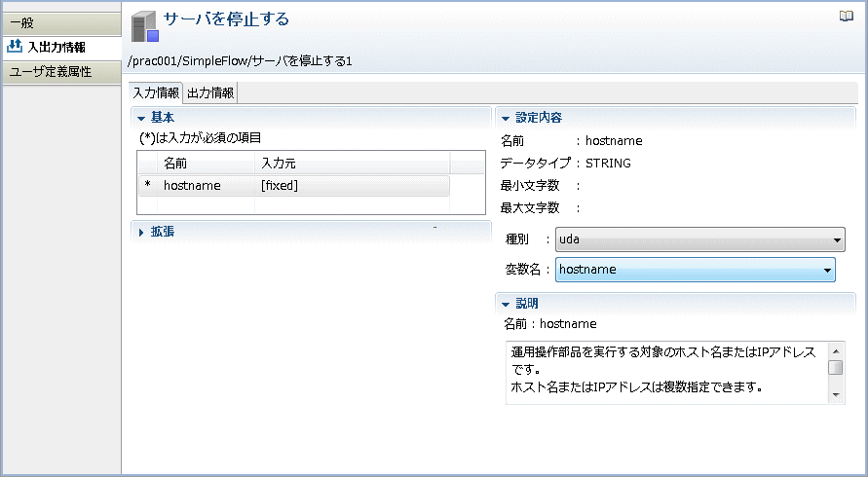
Task: Open the ユーザ定義属性 sidebar page
Action: click(x=61, y=72)
